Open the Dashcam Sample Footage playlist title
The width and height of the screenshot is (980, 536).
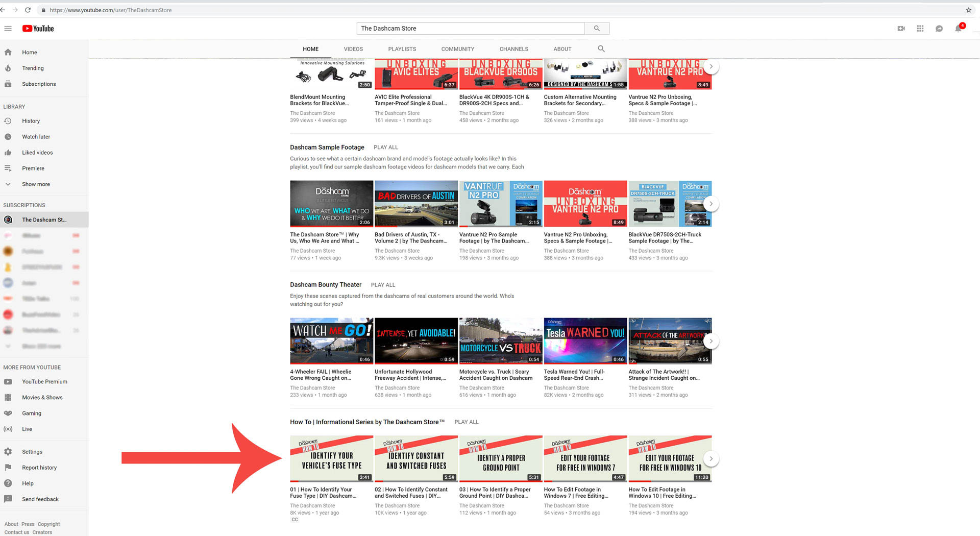327,148
